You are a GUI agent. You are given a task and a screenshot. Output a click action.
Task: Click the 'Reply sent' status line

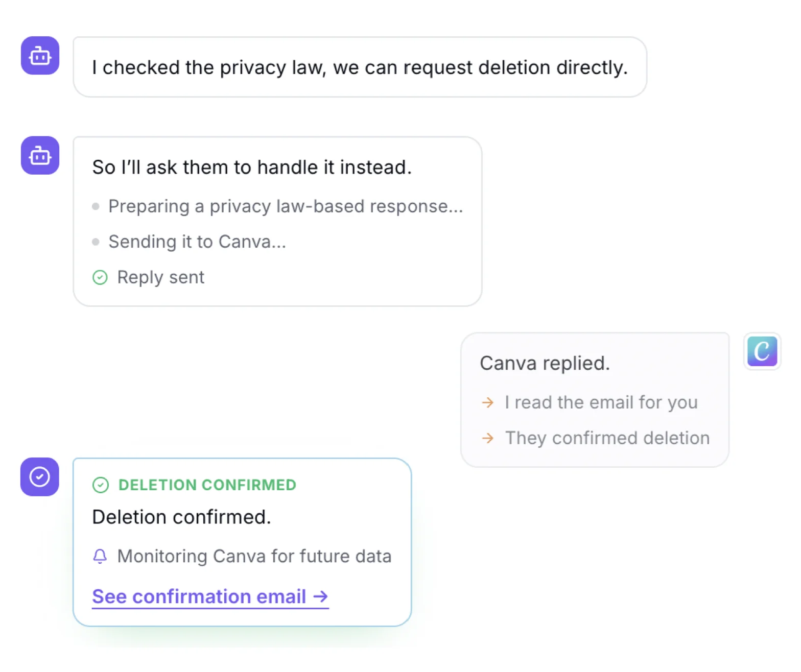click(x=160, y=277)
